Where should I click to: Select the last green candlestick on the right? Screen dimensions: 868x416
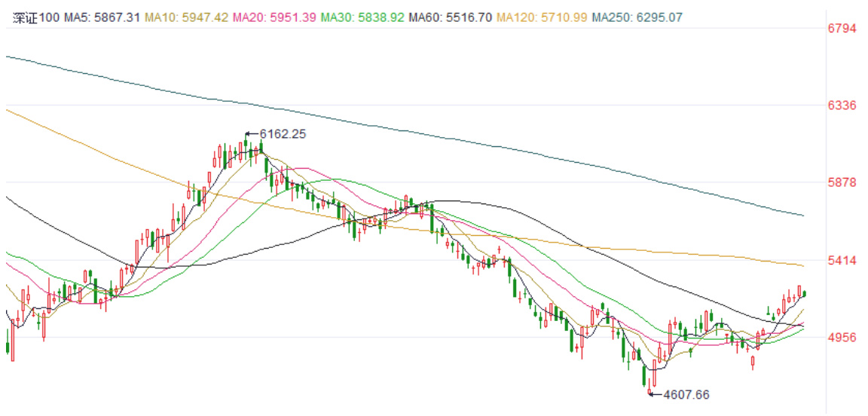click(805, 293)
